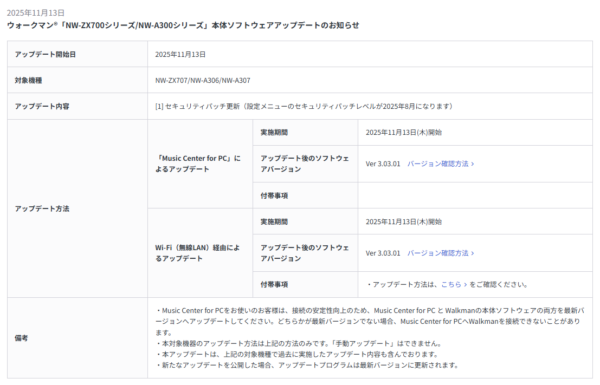
Task: Click the アップデート方法 row label
Action: coord(42,209)
